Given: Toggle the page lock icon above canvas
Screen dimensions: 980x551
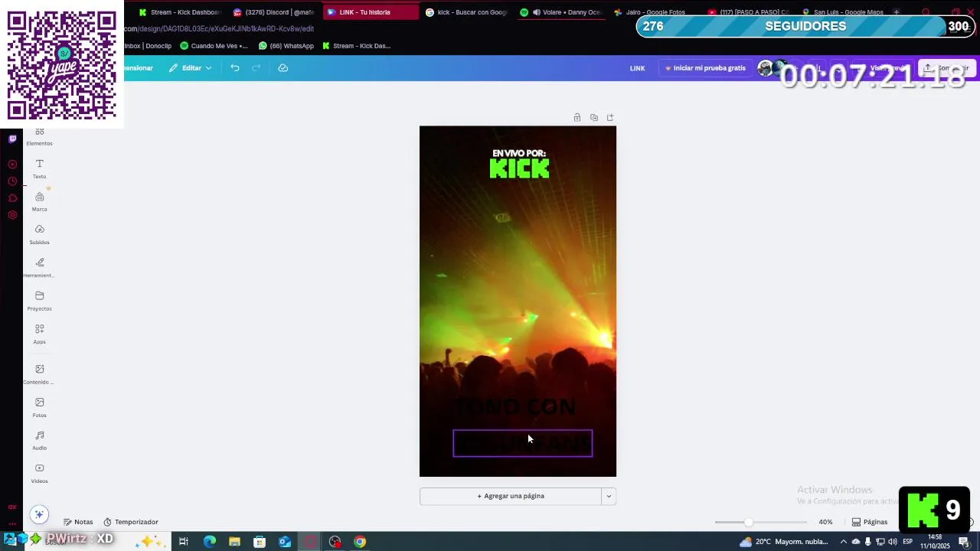Looking at the screenshot, I should tap(577, 118).
